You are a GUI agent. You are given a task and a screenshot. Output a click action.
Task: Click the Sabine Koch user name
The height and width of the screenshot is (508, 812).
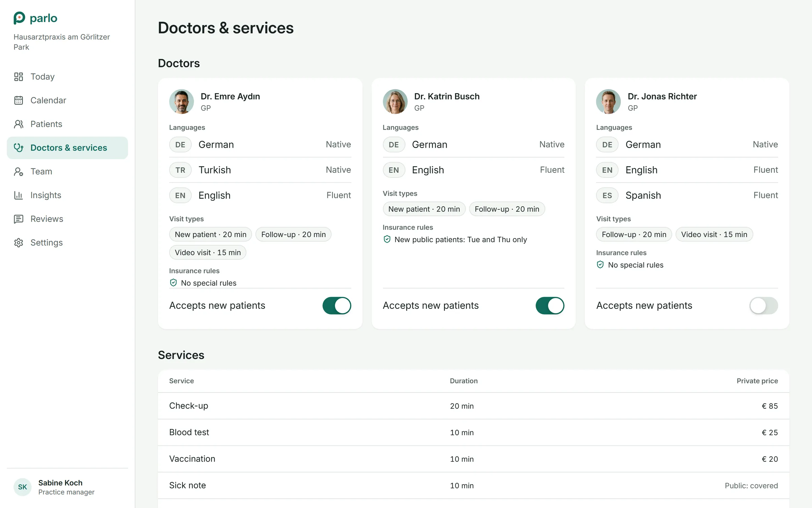click(60, 483)
